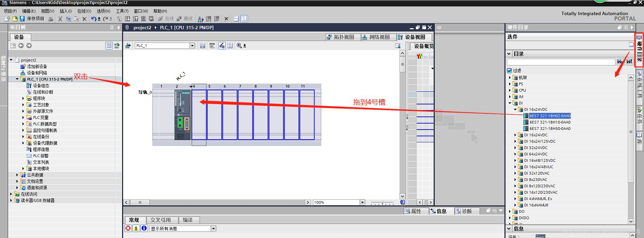Expand the CPU catalog folder

tap(510, 90)
